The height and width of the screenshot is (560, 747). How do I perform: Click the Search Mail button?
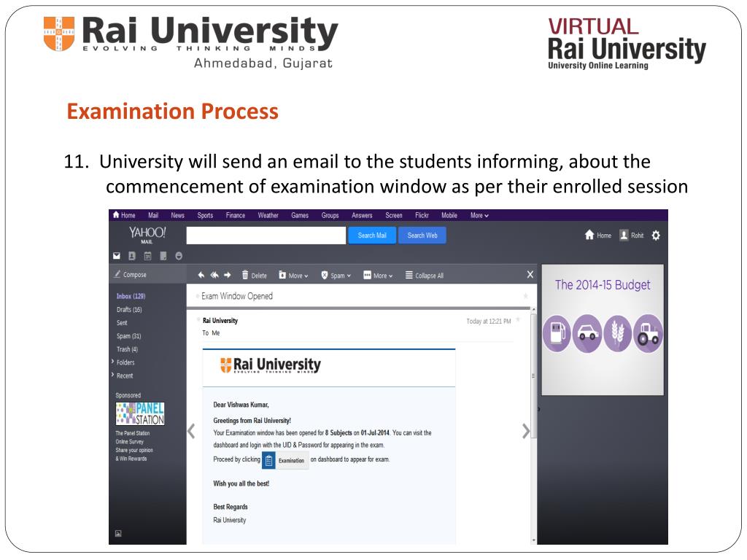click(372, 236)
